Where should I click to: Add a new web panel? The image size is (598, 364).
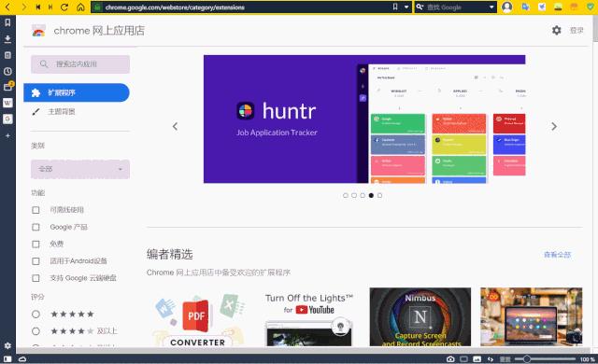point(7,135)
